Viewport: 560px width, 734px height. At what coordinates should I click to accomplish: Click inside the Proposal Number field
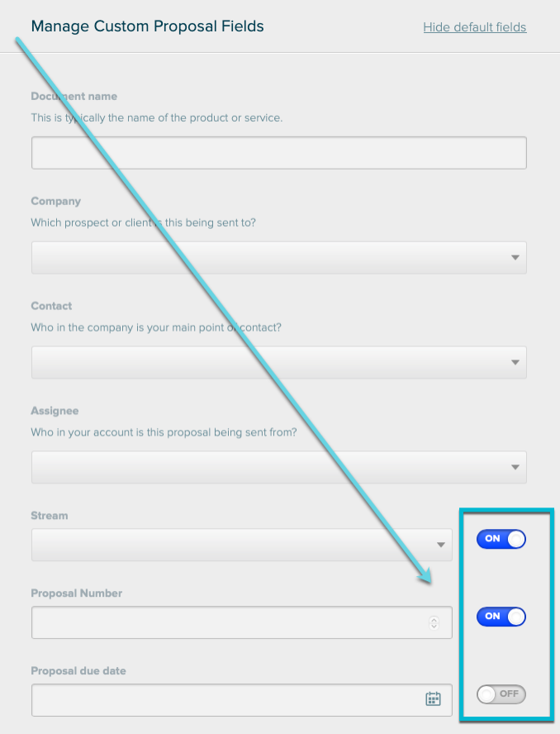coord(242,622)
